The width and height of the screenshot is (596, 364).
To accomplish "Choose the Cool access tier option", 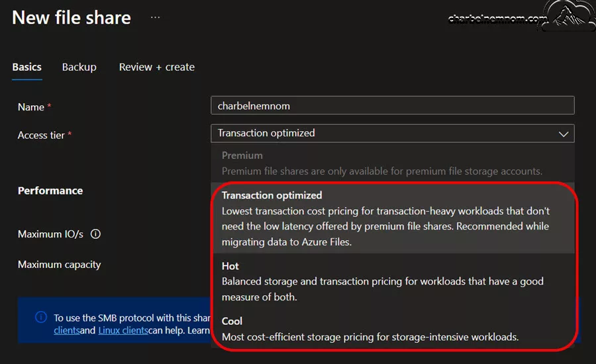I will pos(393,329).
